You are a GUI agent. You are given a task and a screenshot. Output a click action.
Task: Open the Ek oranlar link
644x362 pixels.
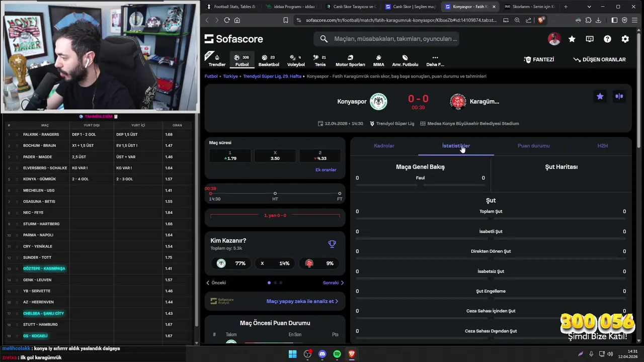coord(326,170)
